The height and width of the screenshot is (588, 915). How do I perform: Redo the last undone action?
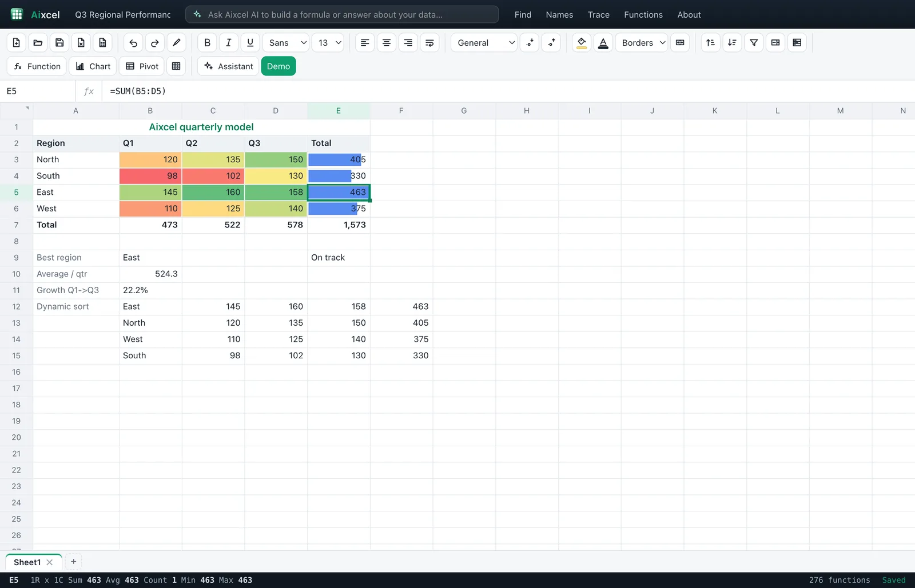pos(155,42)
